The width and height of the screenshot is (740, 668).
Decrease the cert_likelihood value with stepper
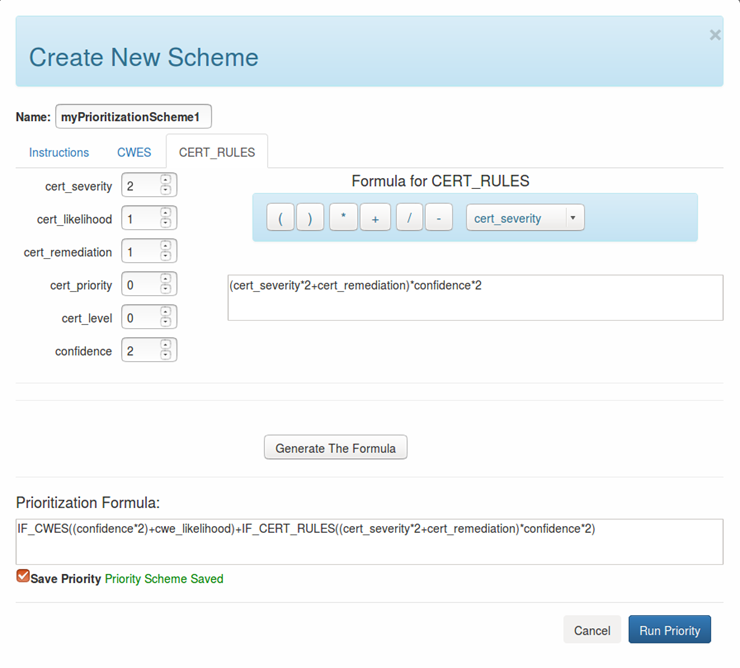165,223
